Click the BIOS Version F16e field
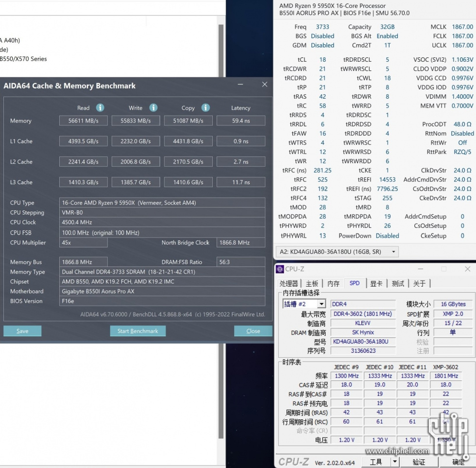Image resolution: width=476 pixels, height=468 pixels. (162, 301)
